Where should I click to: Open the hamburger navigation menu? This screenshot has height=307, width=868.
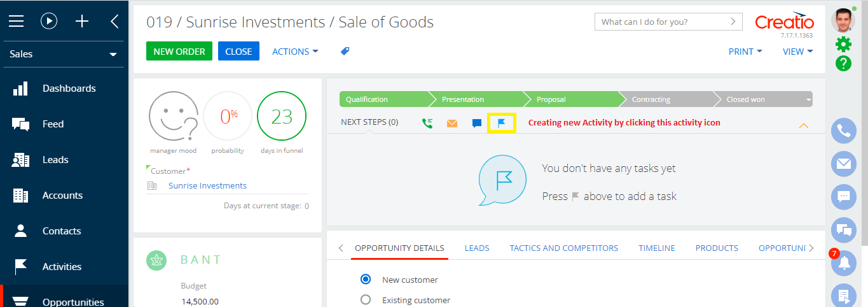(x=16, y=21)
